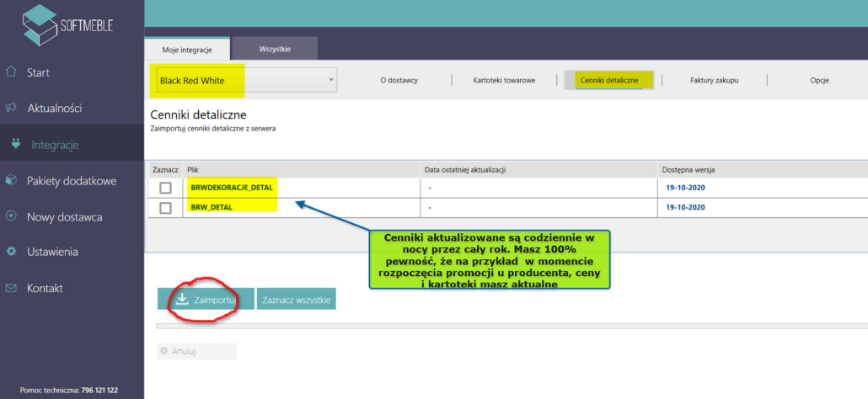The image size is (868, 399).
Task: Select the Moje integracje tab
Action: point(186,50)
